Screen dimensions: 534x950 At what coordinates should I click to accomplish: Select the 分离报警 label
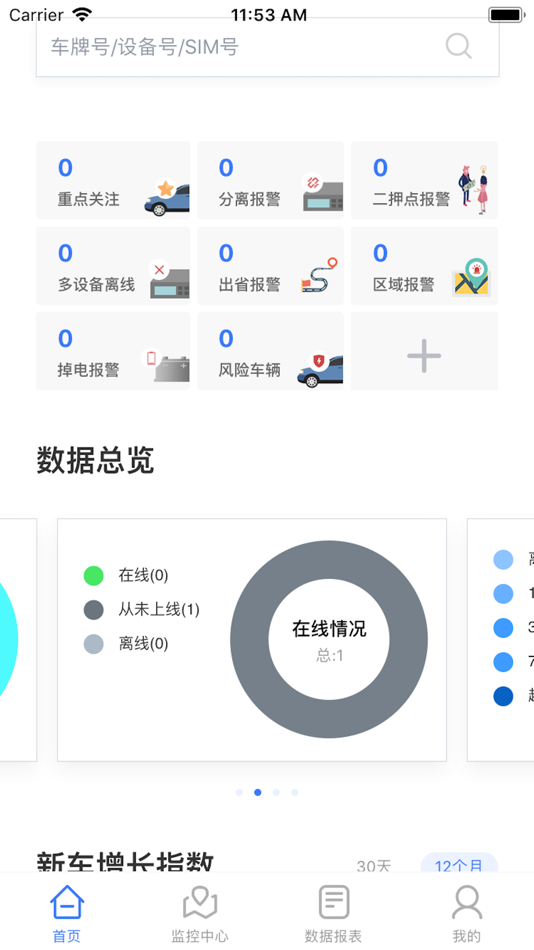[x=249, y=199]
